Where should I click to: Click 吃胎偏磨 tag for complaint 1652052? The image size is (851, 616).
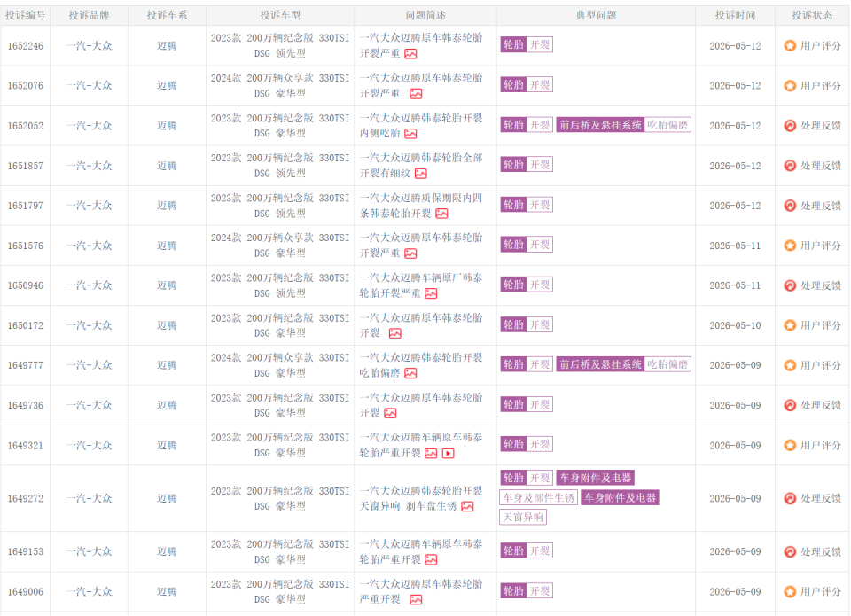tap(668, 125)
